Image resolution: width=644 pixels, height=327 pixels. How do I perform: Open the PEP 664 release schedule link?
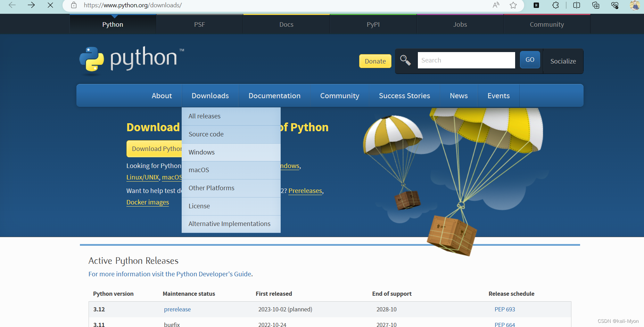pos(505,324)
